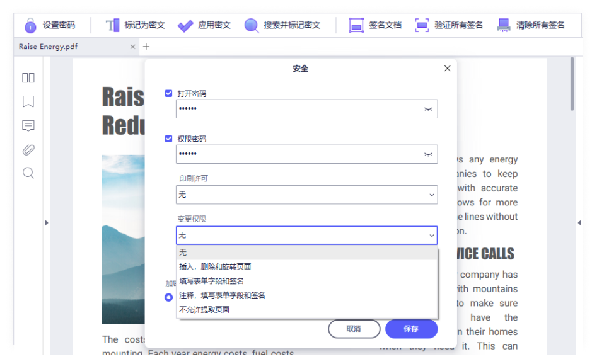The height and width of the screenshot is (364, 592).
Task: Select the 标记为密文 tool
Action: pos(112,25)
